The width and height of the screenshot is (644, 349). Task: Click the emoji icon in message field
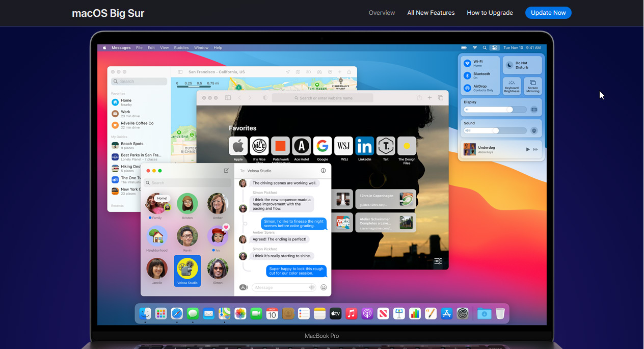[324, 287]
